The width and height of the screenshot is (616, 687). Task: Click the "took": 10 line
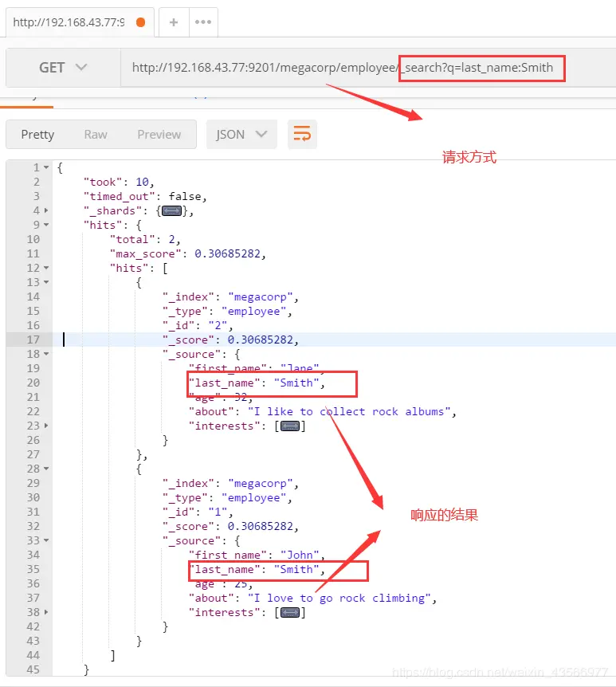(x=119, y=182)
